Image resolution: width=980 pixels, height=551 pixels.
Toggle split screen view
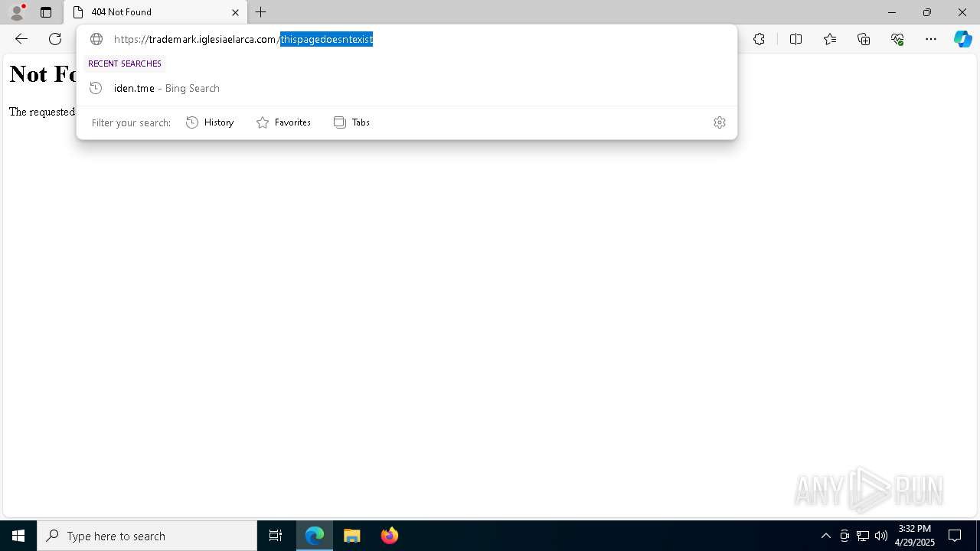[x=795, y=39]
